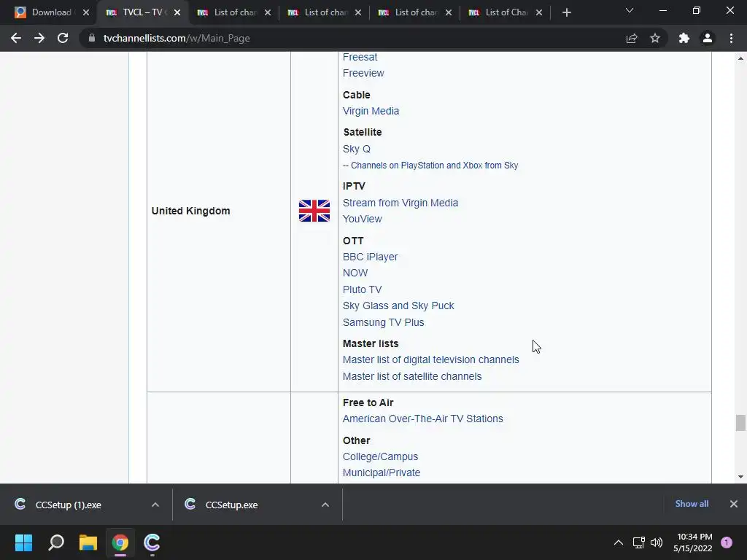
Task: Close the last List of Cha tab
Action: [x=539, y=12]
